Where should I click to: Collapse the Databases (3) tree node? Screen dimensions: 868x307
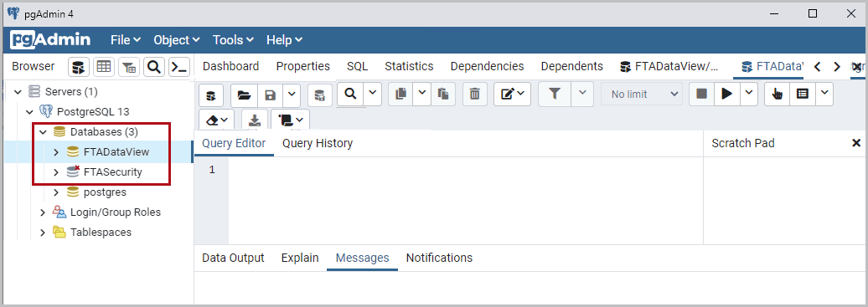43,132
